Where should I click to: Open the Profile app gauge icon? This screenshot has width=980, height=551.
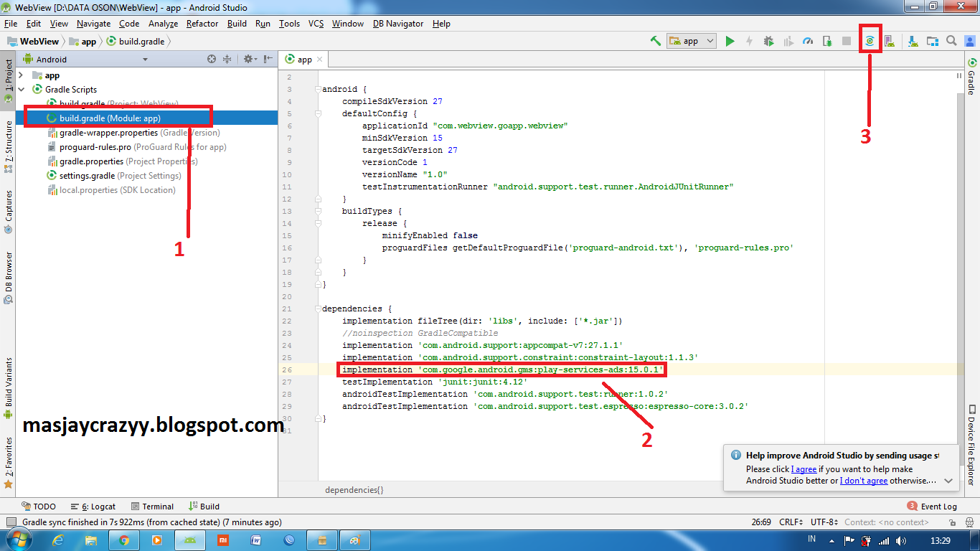pos(808,42)
